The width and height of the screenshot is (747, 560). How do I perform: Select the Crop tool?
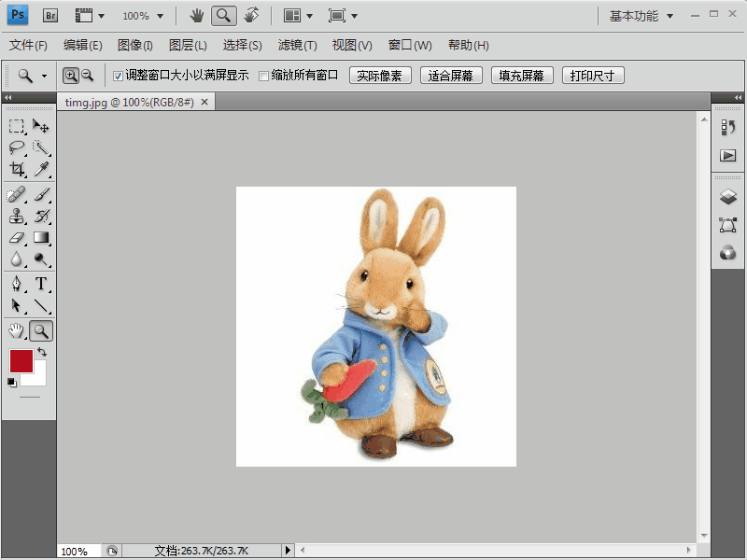click(17, 169)
